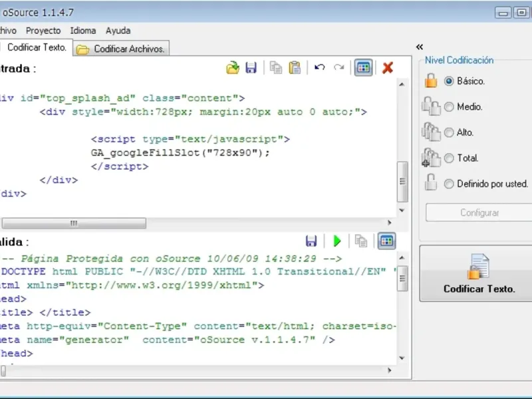Screen dimensions: 532x399
Task: Save the input text with floppy icon
Action: pyautogui.click(x=251, y=68)
